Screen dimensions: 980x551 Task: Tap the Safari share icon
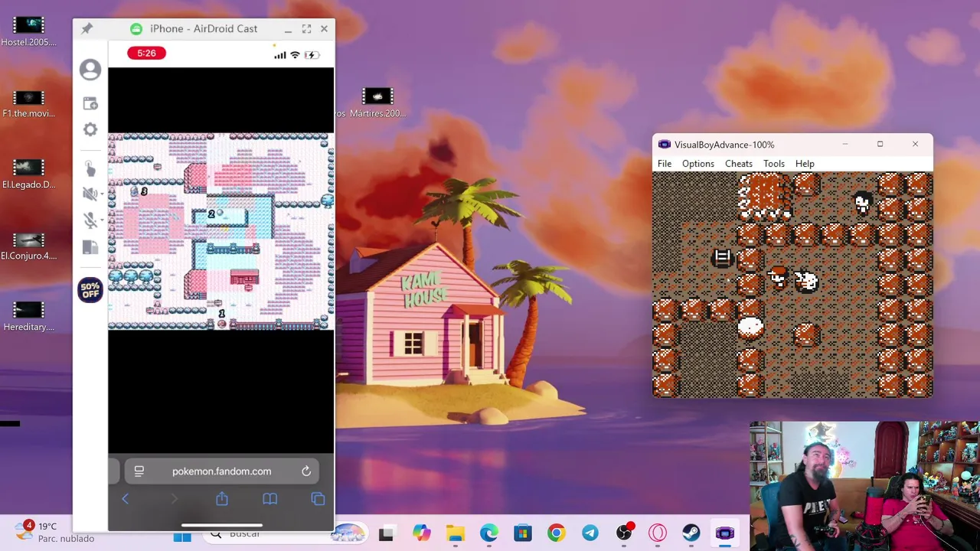pos(222,499)
